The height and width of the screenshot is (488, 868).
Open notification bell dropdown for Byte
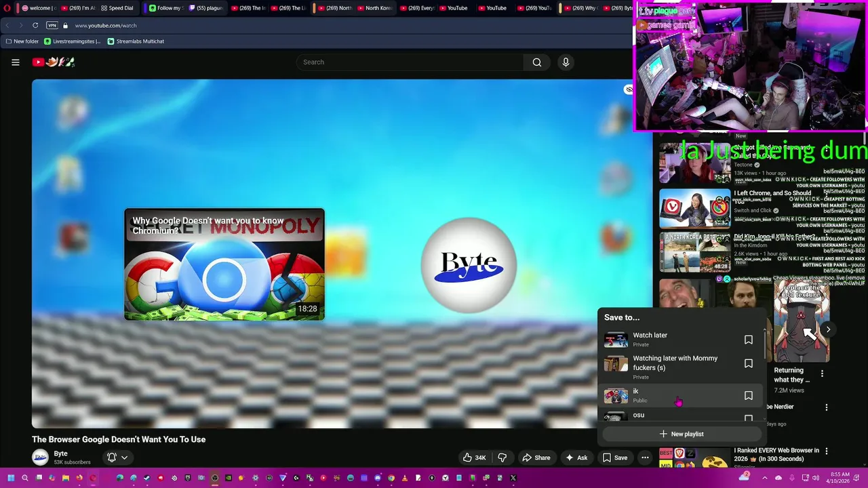point(117,457)
